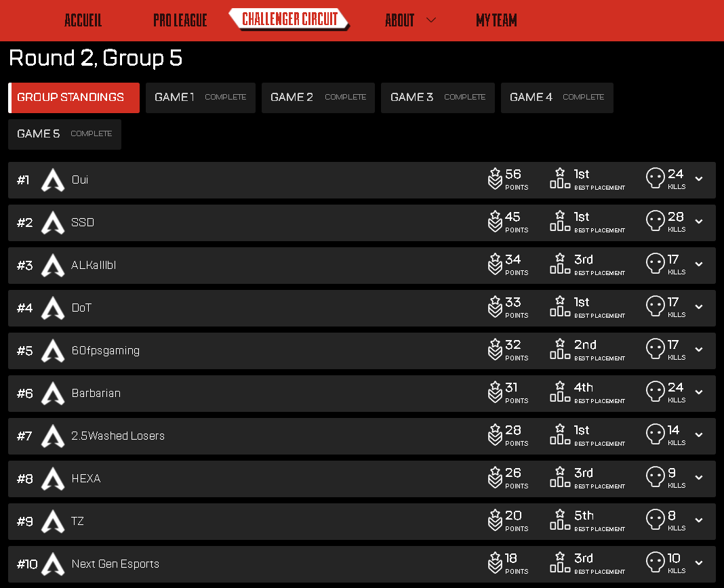
Task: Click the team name Next Gen Esports
Action: pos(115,564)
